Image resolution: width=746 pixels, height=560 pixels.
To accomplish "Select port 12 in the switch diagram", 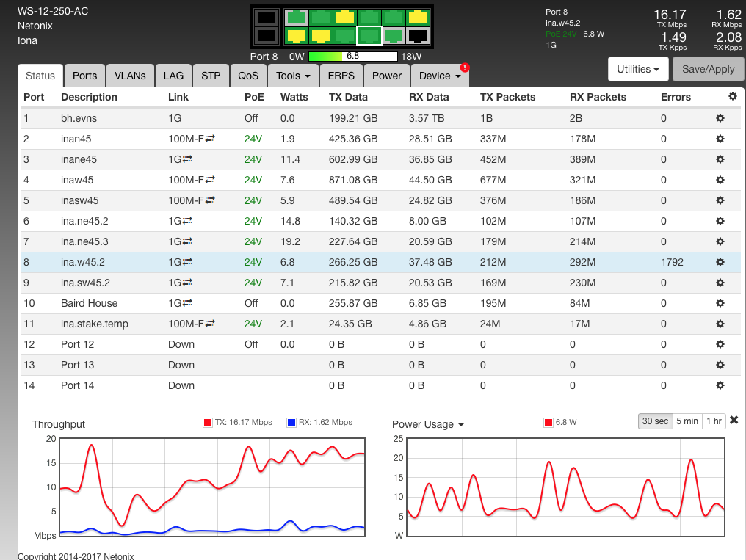I will pyautogui.click(x=418, y=35).
